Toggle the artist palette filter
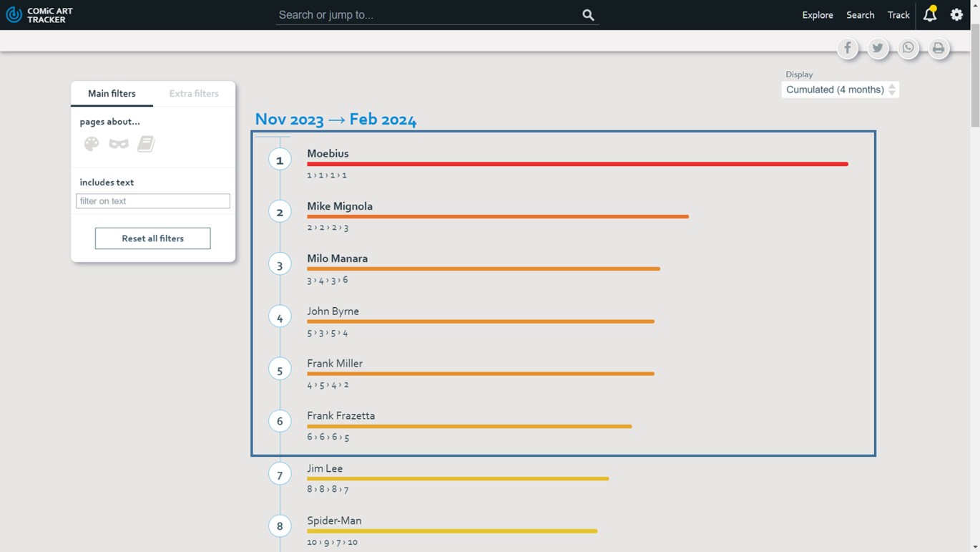 tap(92, 144)
